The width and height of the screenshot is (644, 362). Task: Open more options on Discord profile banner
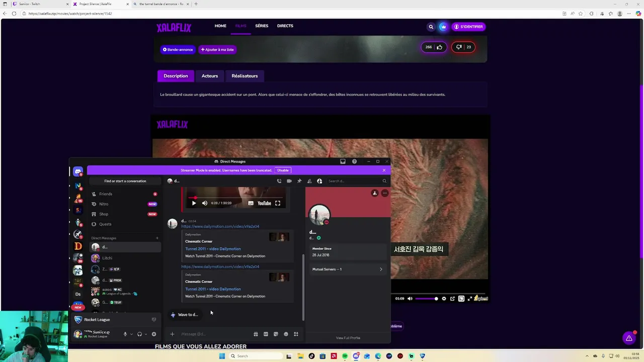coord(384,193)
